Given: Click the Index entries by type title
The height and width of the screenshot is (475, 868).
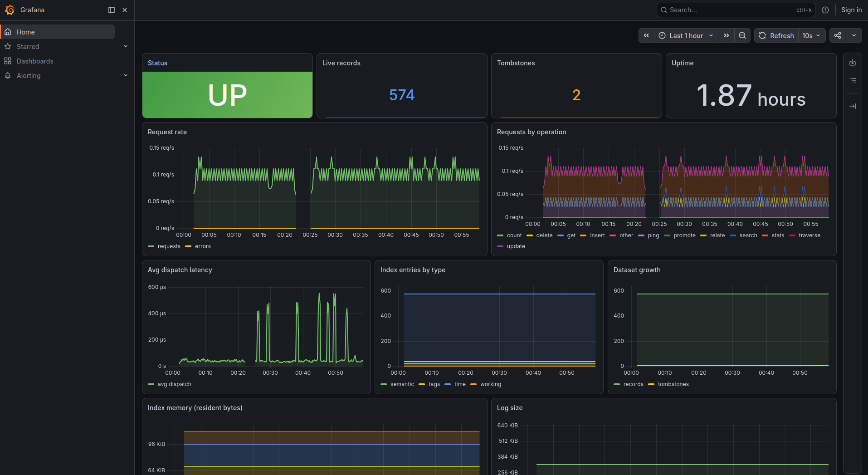Looking at the screenshot, I should tap(413, 270).
